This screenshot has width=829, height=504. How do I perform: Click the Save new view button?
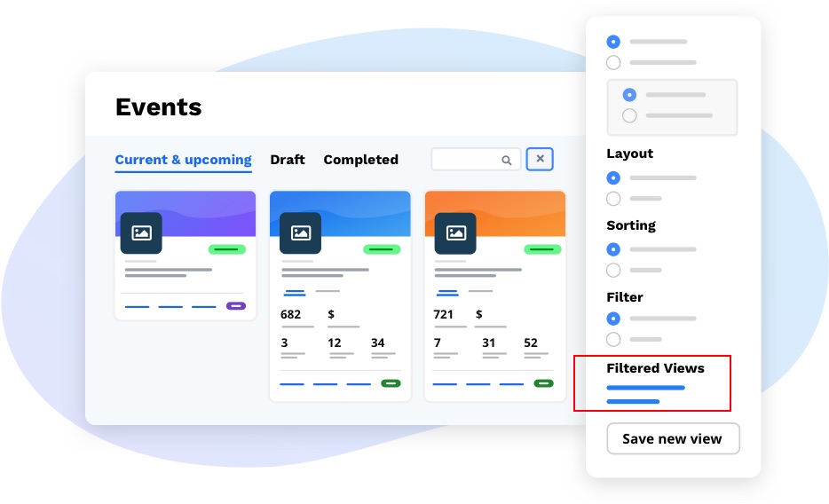pyautogui.click(x=672, y=438)
